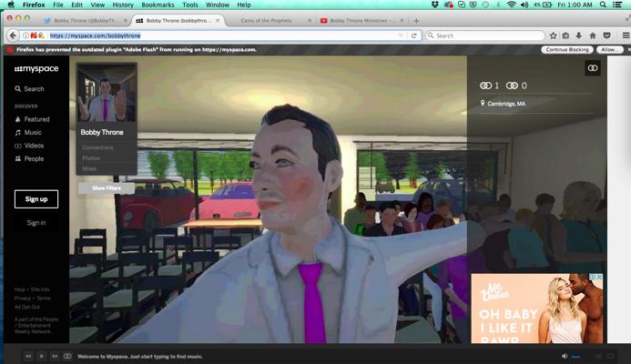Click the Firefox bookmark star icon
The width and height of the screenshot is (631, 364).
click(553, 35)
